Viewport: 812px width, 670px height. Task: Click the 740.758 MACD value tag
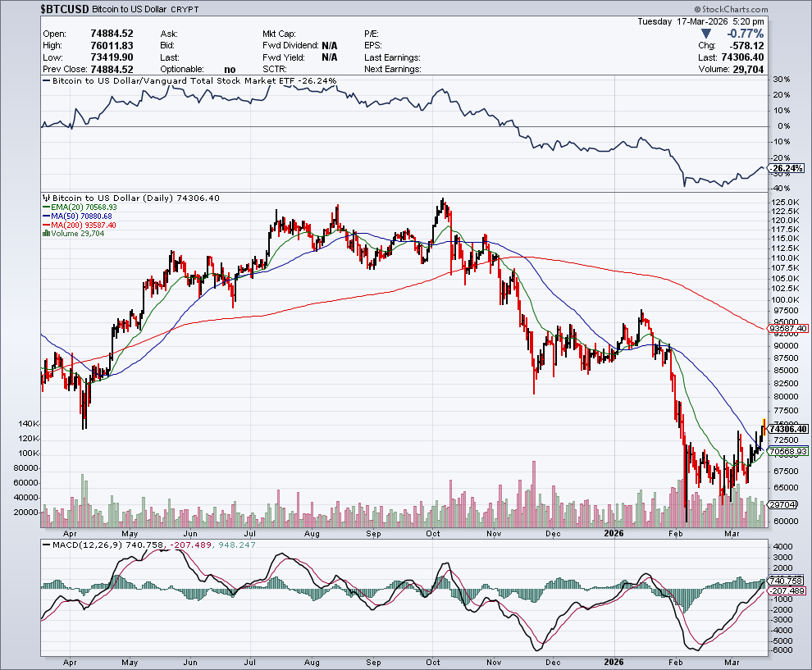point(786,580)
